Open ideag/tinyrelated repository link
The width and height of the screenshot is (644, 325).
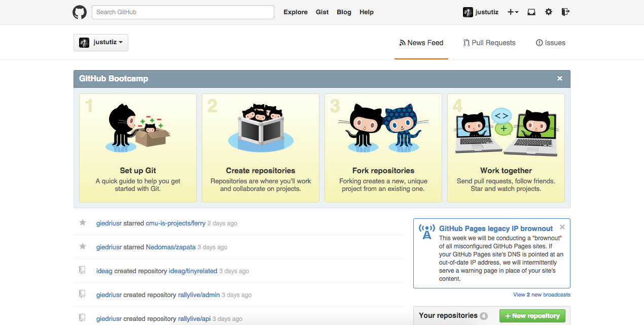pyautogui.click(x=193, y=271)
